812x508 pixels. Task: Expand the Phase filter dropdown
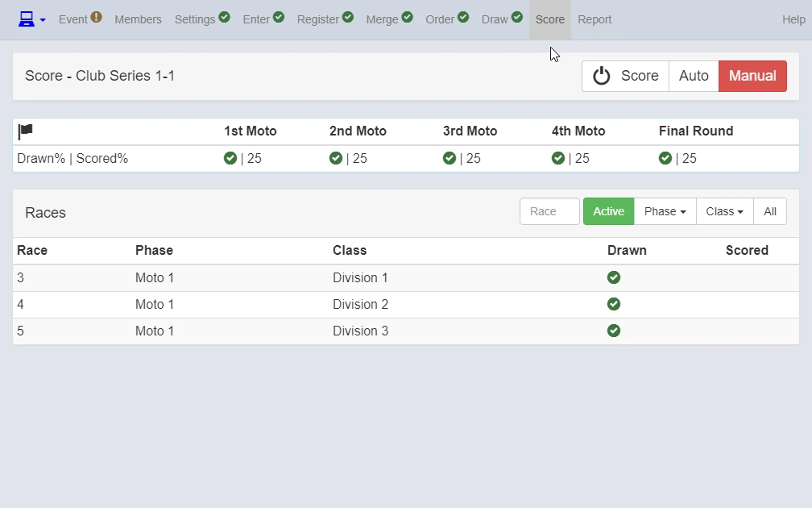point(665,211)
